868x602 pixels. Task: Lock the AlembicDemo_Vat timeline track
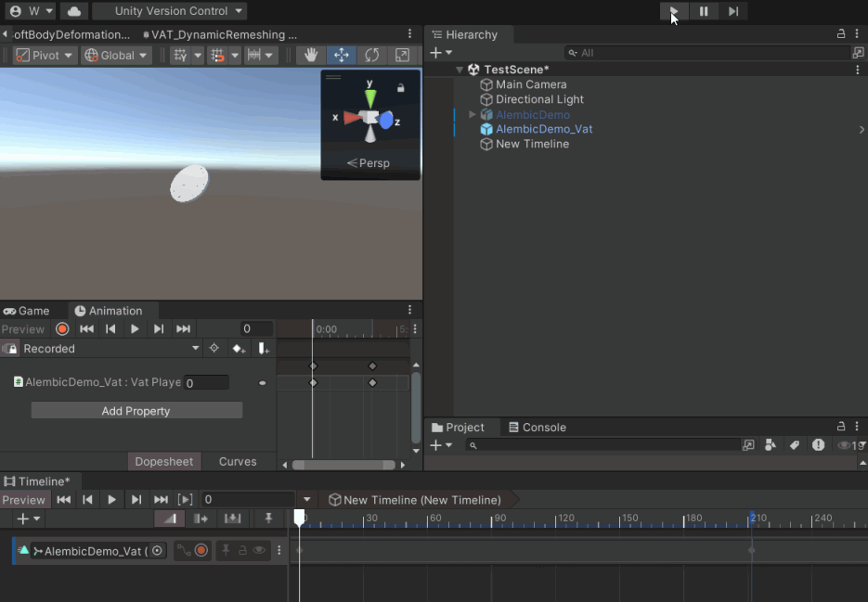tap(242, 551)
